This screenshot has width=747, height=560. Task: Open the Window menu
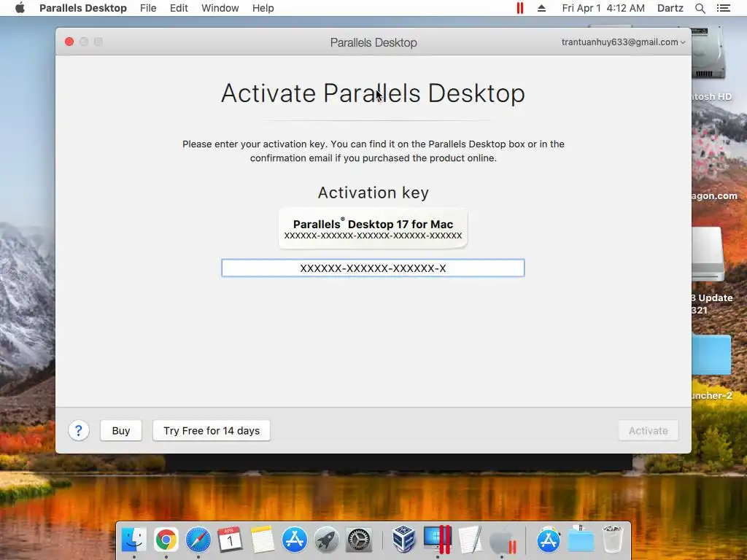click(220, 8)
